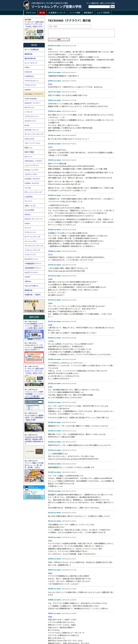This screenshot has width=138, height=644.
Task: Open 雑談掲示板 in sidebar
Action: tap(34, 54)
